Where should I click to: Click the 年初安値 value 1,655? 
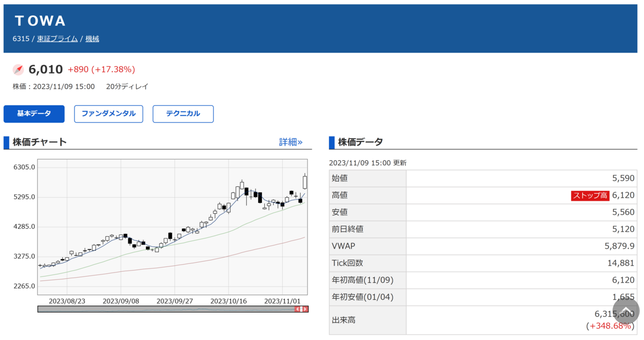click(x=624, y=297)
